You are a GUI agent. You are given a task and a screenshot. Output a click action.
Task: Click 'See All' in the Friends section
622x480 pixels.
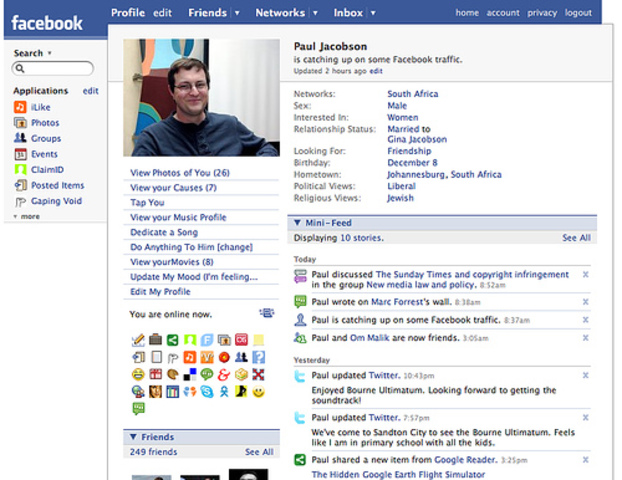tap(259, 452)
